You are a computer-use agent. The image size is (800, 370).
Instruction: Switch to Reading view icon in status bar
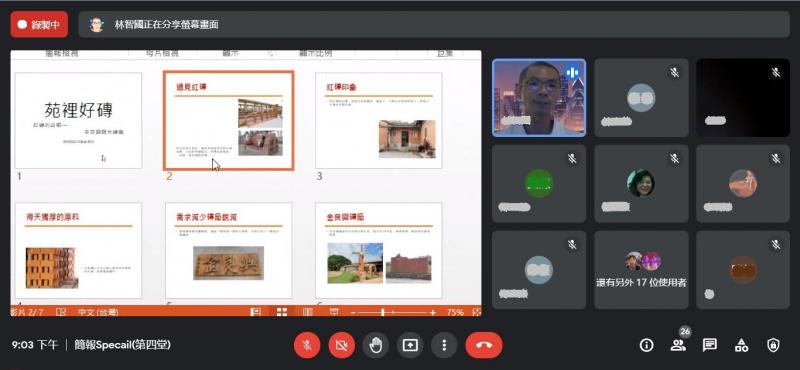click(308, 312)
